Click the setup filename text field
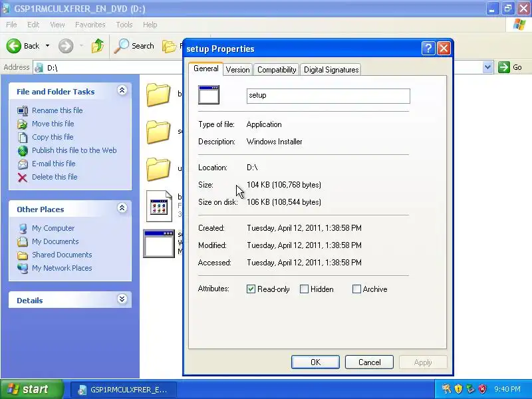 pyautogui.click(x=328, y=96)
